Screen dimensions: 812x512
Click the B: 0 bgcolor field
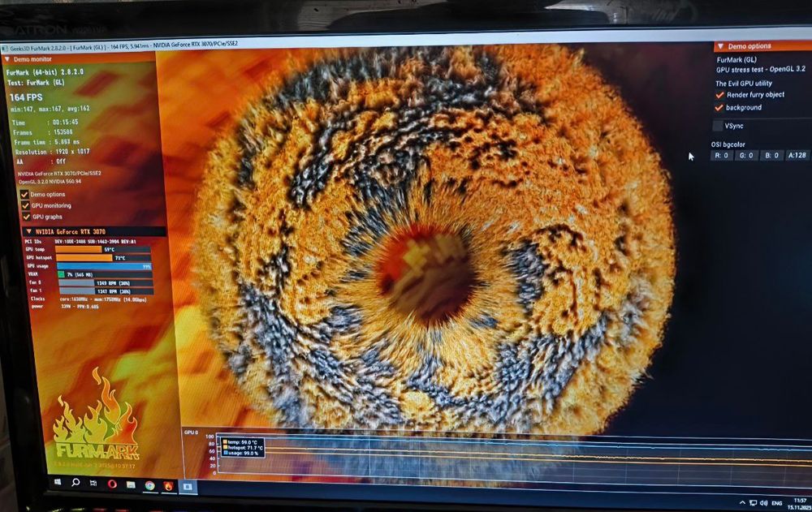[771, 155]
